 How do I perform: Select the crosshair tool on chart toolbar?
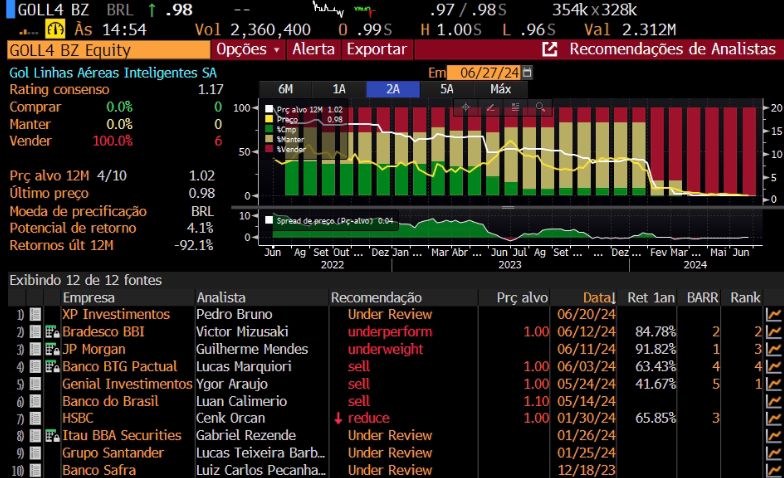click(465, 107)
